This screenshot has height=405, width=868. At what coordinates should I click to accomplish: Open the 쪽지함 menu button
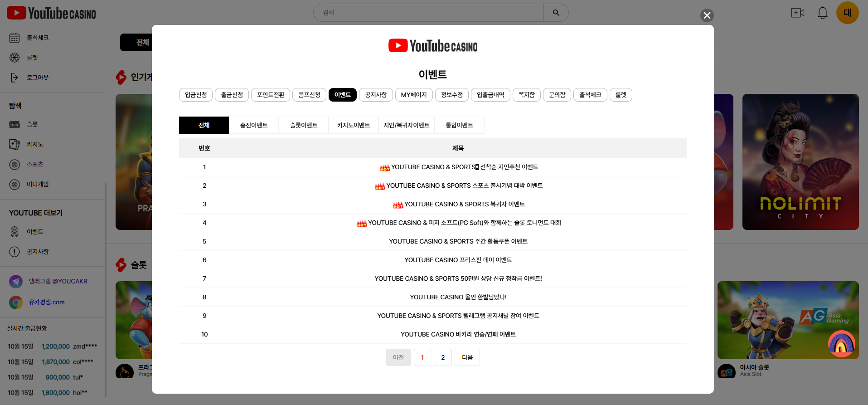pos(527,95)
